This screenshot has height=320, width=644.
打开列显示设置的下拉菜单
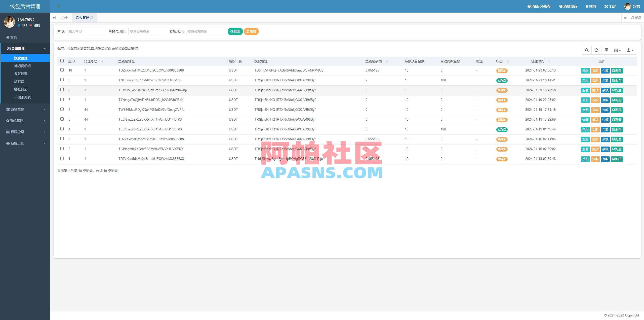pos(617,50)
